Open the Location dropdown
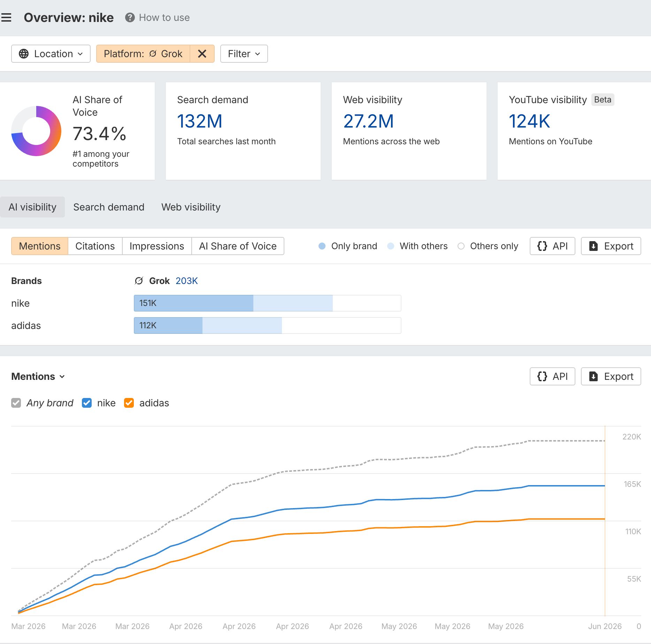Viewport: 651px width, 644px height. (x=51, y=54)
